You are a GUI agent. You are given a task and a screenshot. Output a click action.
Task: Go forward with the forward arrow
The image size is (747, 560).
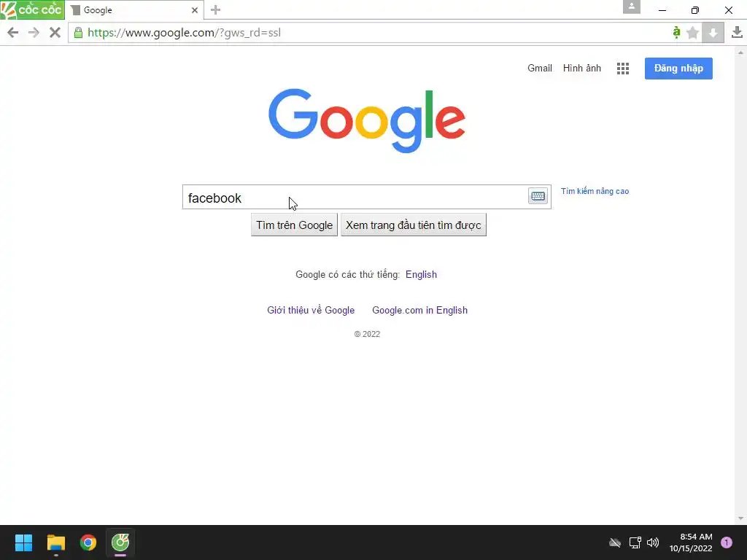pos(34,32)
